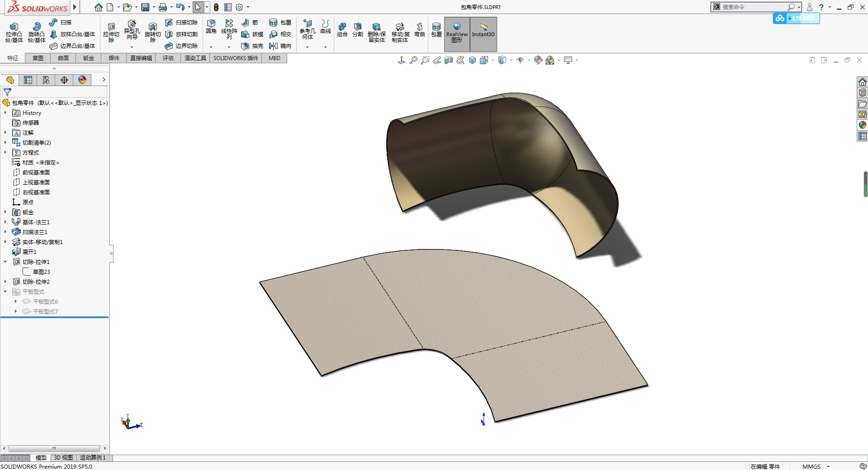This screenshot has height=470, width=868.
Task: Open the DisplayManager color ball icon
Action: click(x=82, y=80)
